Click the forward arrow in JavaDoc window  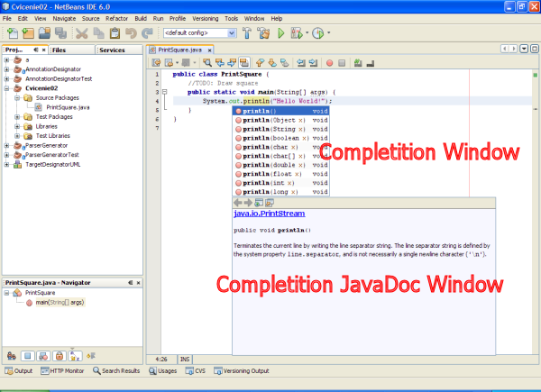(248, 203)
